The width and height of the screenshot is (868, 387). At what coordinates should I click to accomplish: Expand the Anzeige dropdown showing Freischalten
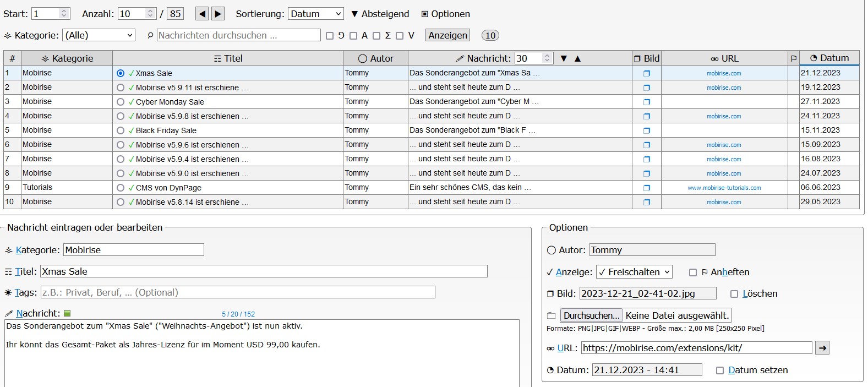click(634, 272)
